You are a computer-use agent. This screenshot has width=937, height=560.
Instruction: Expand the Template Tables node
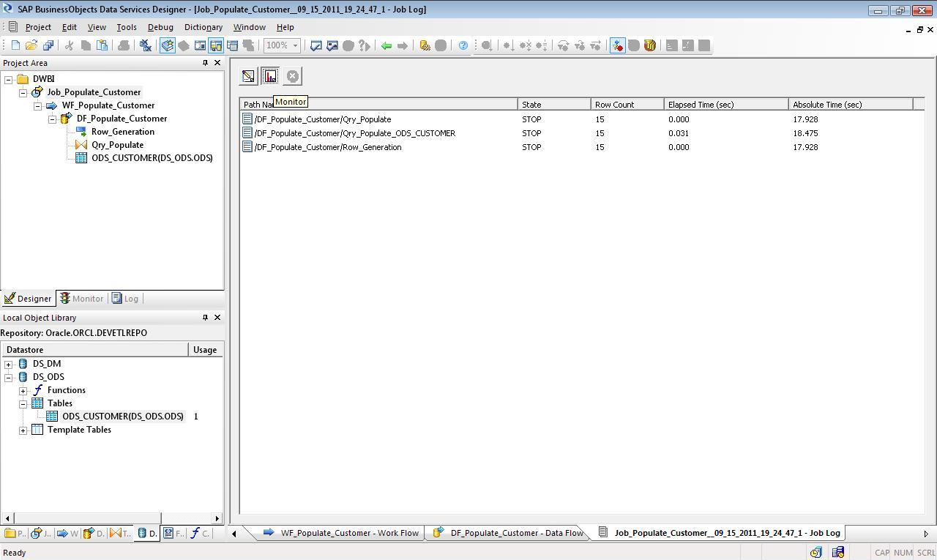click(23, 430)
